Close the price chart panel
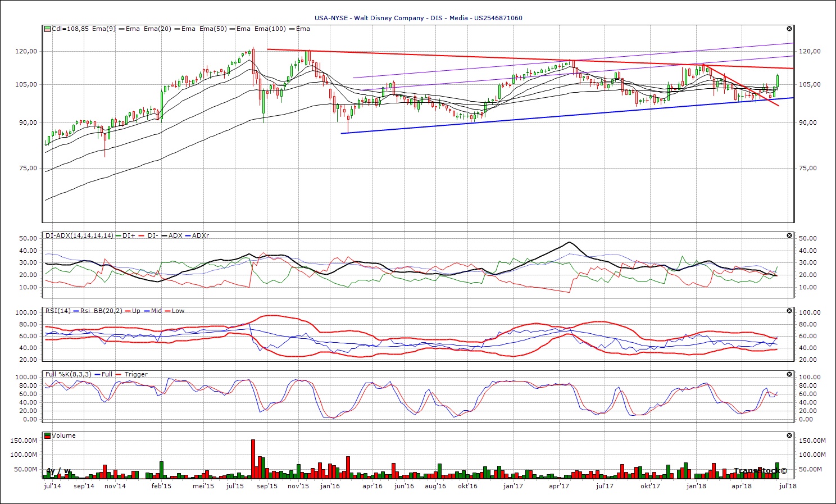Screen dimensions: 836x504 tap(789, 29)
